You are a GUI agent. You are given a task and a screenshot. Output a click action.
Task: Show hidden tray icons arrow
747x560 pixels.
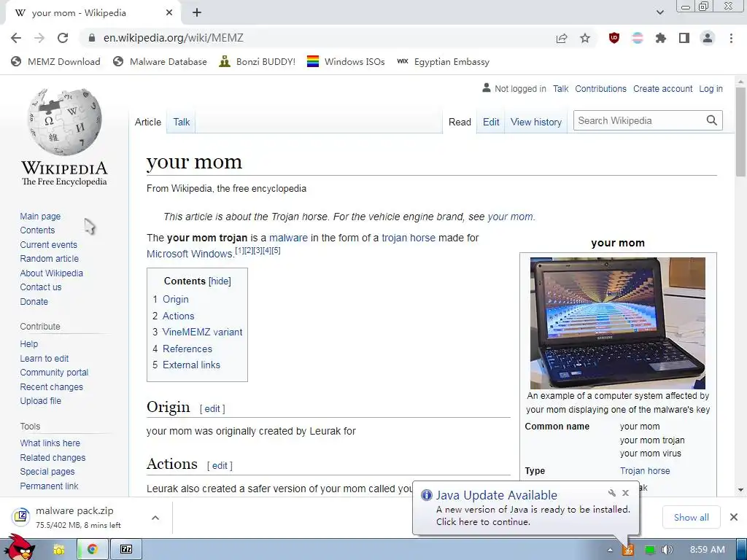click(610, 550)
